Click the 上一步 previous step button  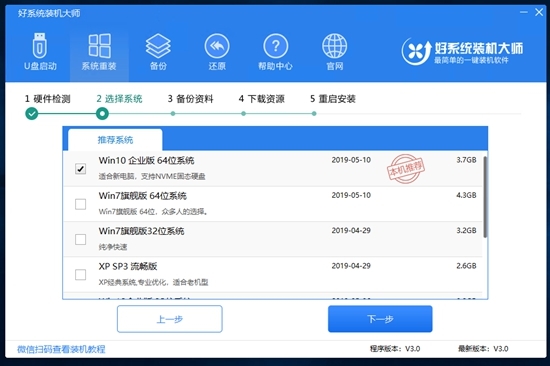click(x=170, y=319)
